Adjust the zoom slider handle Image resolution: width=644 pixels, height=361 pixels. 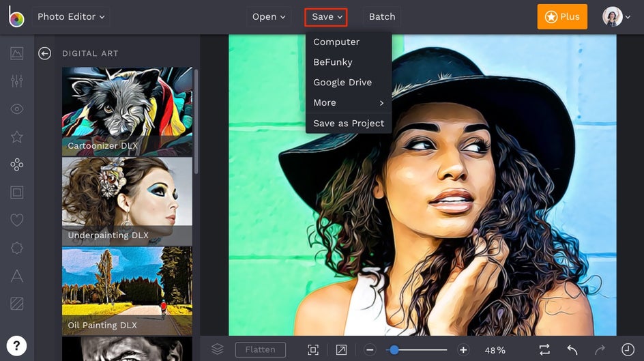point(394,350)
